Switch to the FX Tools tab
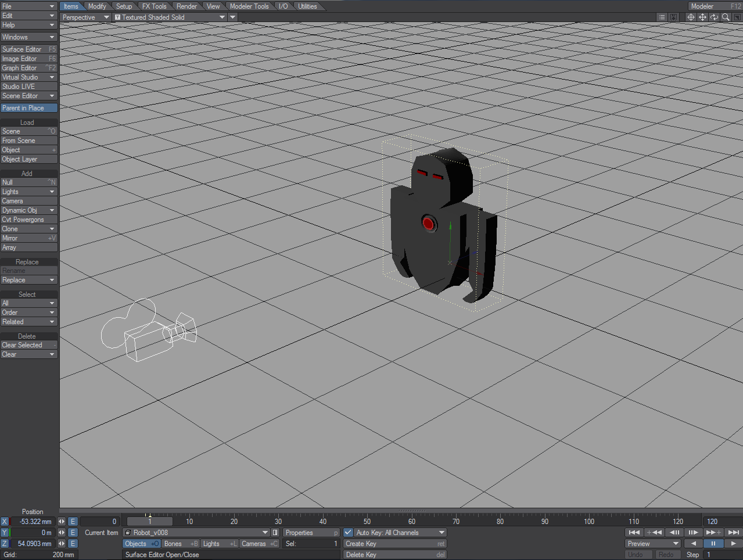Viewport: 743px width, 560px height. pyautogui.click(x=154, y=6)
